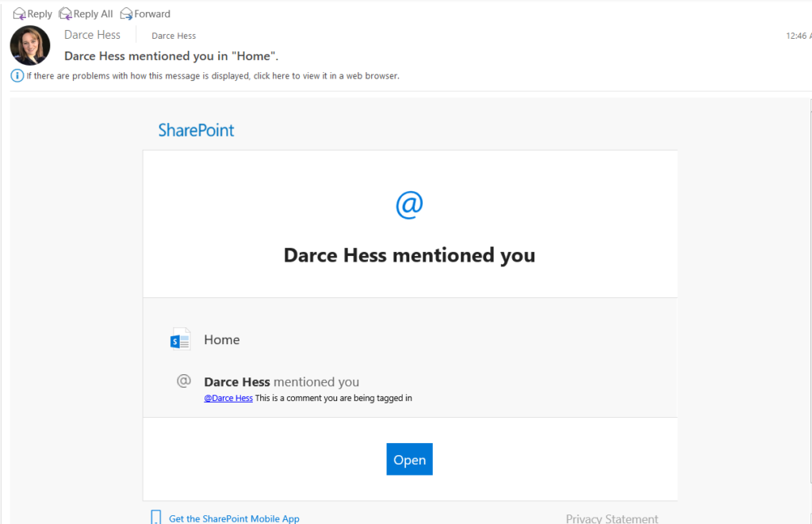
Task: Click the blue Open button
Action: [x=409, y=459]
